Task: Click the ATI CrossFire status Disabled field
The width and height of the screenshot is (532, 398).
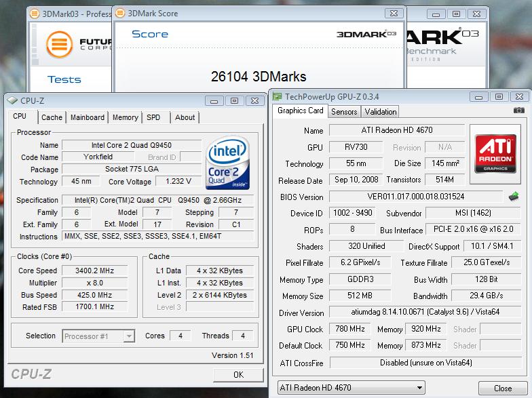Action: (425, 362)
